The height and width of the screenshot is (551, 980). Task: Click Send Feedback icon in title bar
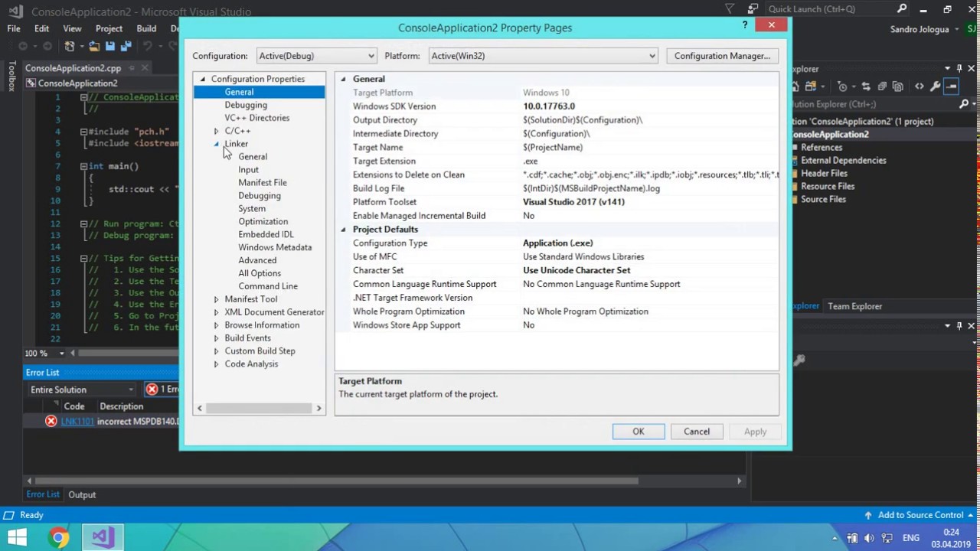point(753,9)
